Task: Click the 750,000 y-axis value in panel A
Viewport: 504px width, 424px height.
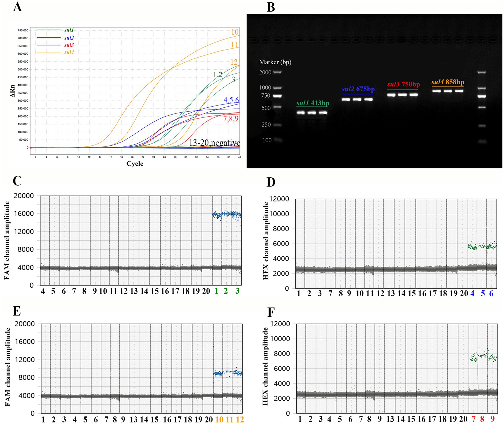Action: [23, 30]
